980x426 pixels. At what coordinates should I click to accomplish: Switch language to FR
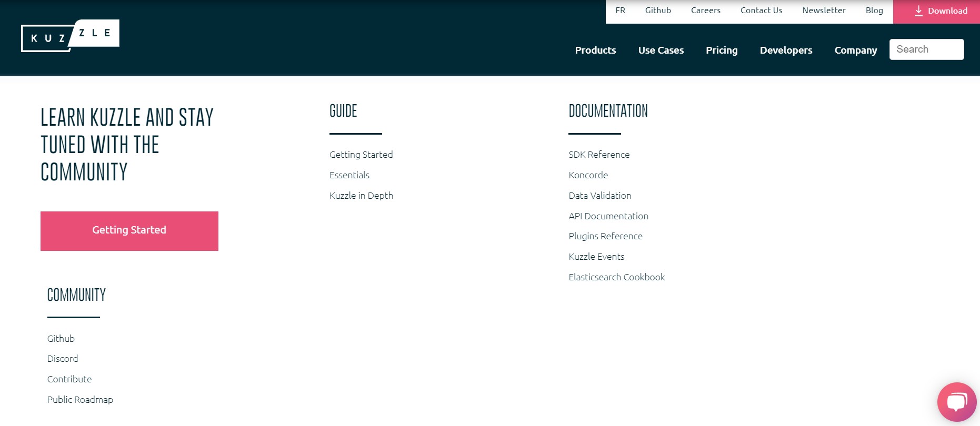tap(620, 11)
